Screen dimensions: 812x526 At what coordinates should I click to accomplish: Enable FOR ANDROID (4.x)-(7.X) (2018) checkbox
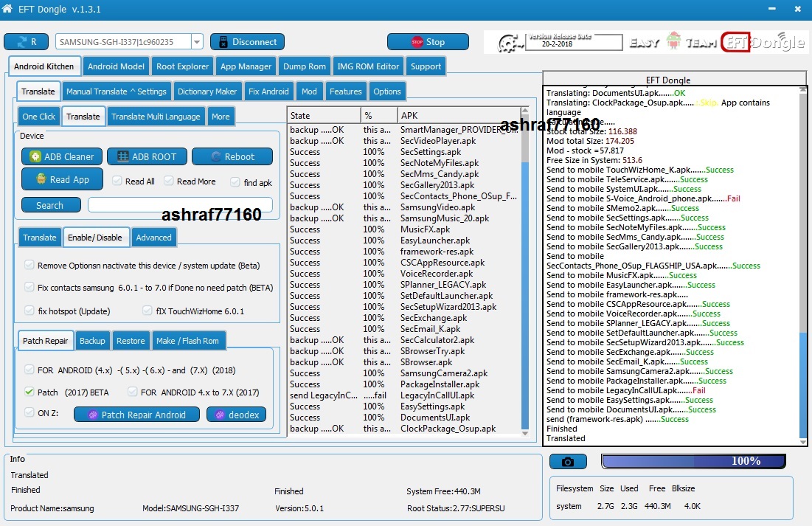[29, 370]
